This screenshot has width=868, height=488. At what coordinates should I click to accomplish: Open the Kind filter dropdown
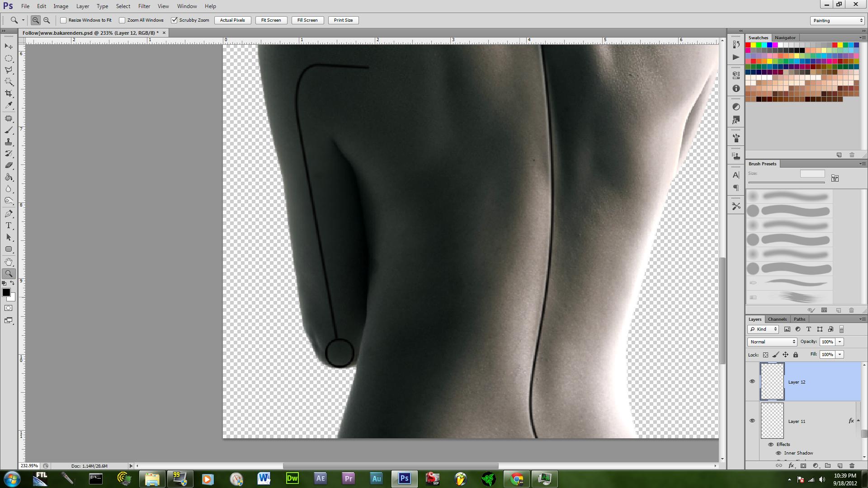click(763, 329)
